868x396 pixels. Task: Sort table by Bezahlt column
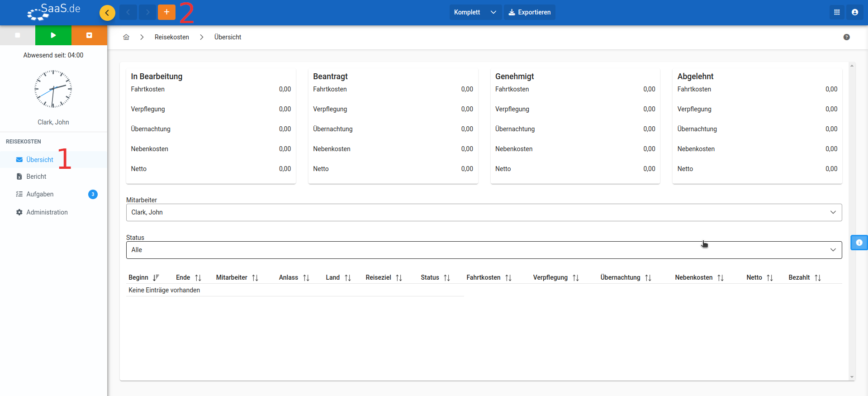805,277
